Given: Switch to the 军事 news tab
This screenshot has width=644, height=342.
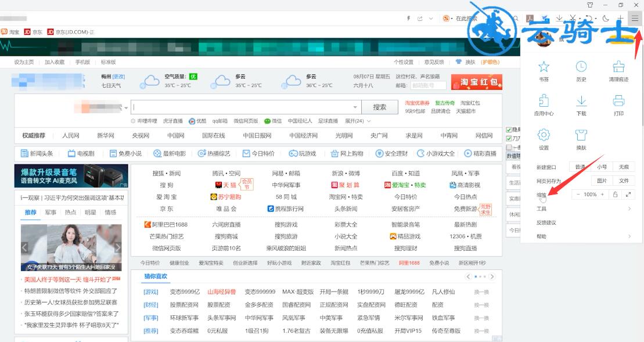Looking at the screenshot, I should [51, 213].
